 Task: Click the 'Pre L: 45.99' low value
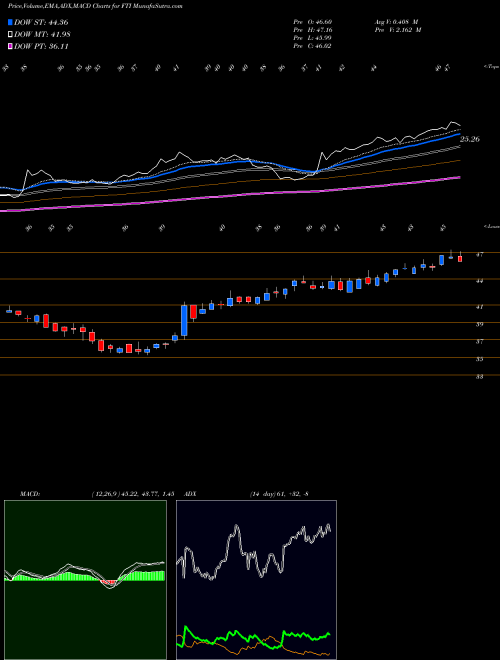pos(312,38)
